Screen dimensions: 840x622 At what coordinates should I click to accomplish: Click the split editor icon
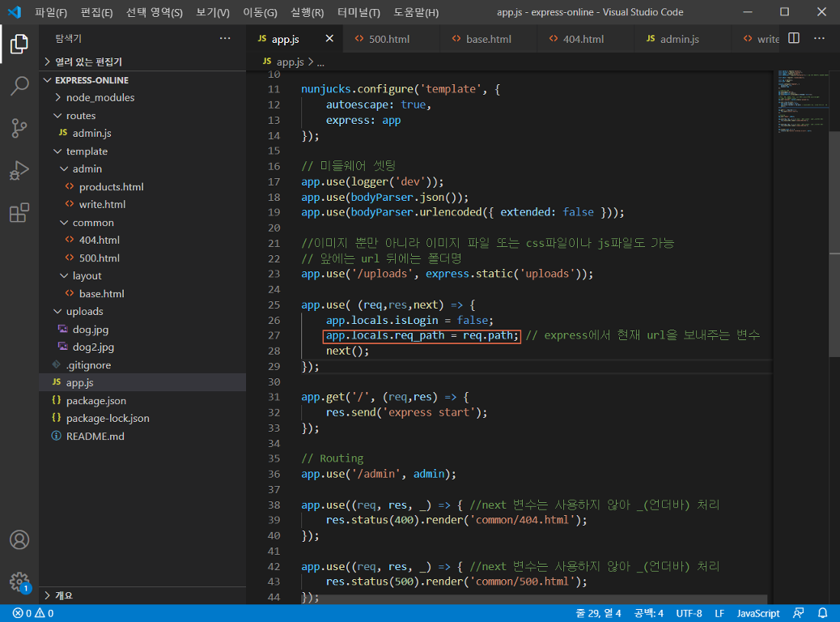coord(794,39)
